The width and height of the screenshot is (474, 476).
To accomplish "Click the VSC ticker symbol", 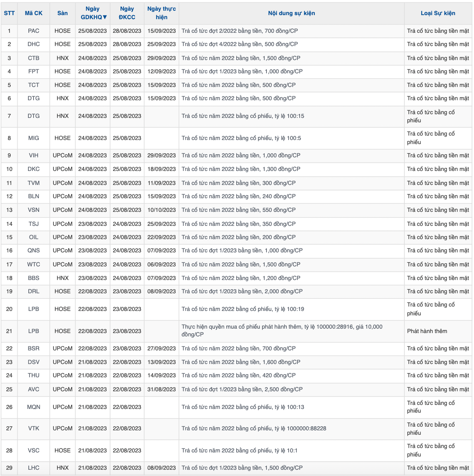I will (34, 451).
